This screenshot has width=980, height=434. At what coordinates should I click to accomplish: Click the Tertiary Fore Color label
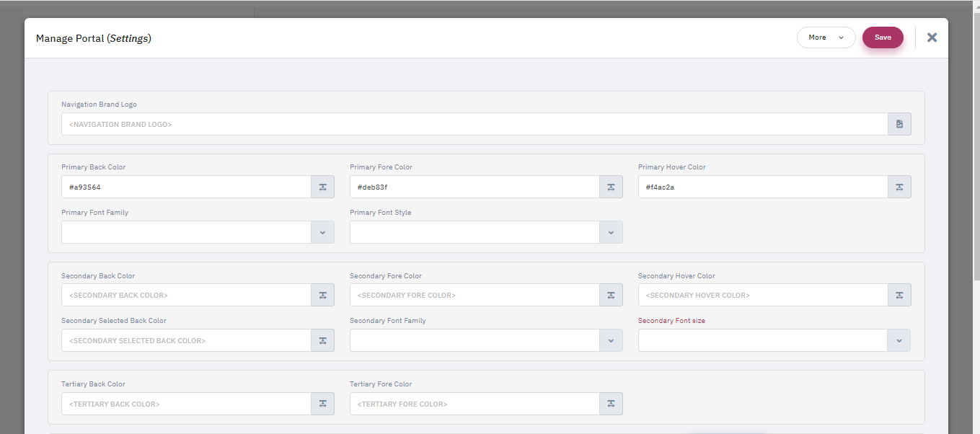(x=381, y=384)
